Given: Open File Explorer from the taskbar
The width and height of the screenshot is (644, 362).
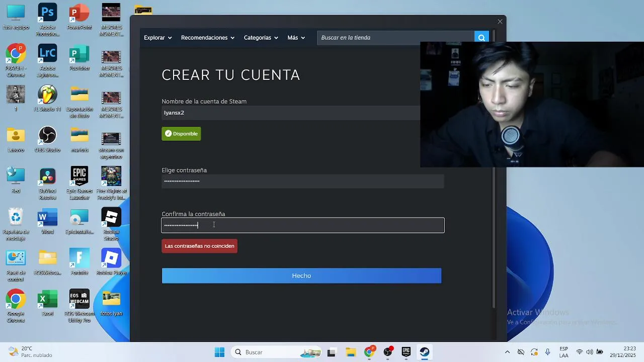Looking at the screenshot, I should pyautogui.click(x=350, y=352).
